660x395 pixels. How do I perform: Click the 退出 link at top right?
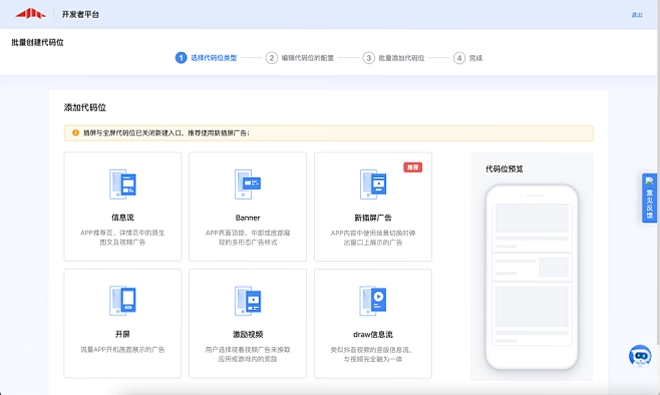click(636, 15)
